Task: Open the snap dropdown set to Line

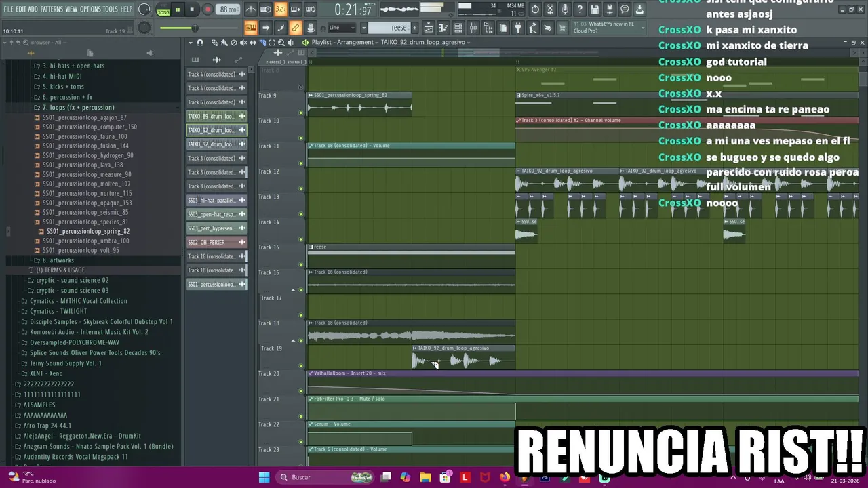Action: pos(342,28)
